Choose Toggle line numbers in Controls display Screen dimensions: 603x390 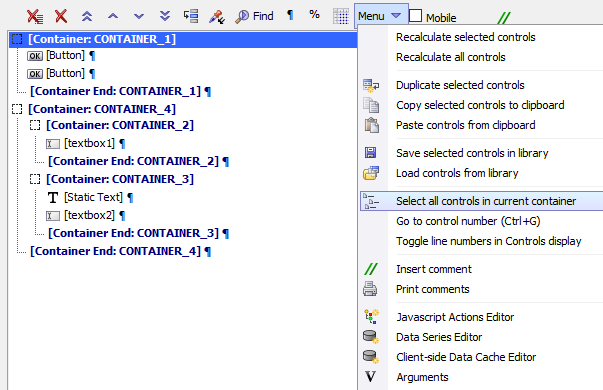click(489, 241)
